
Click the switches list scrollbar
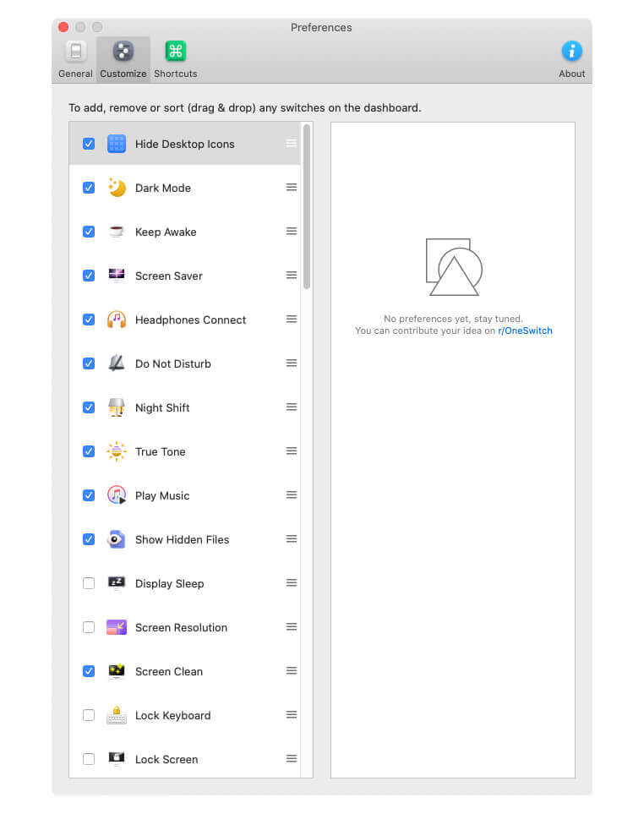coord(307,206)
